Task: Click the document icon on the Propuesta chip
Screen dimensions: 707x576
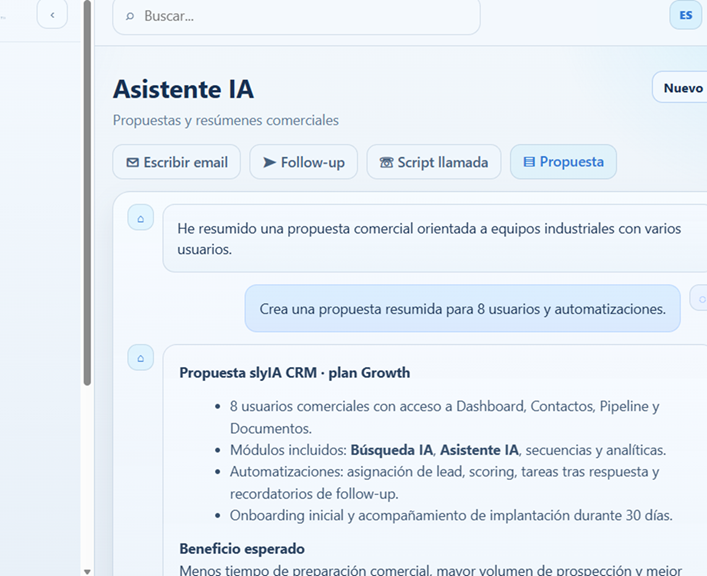Action: tap(529, 162)
